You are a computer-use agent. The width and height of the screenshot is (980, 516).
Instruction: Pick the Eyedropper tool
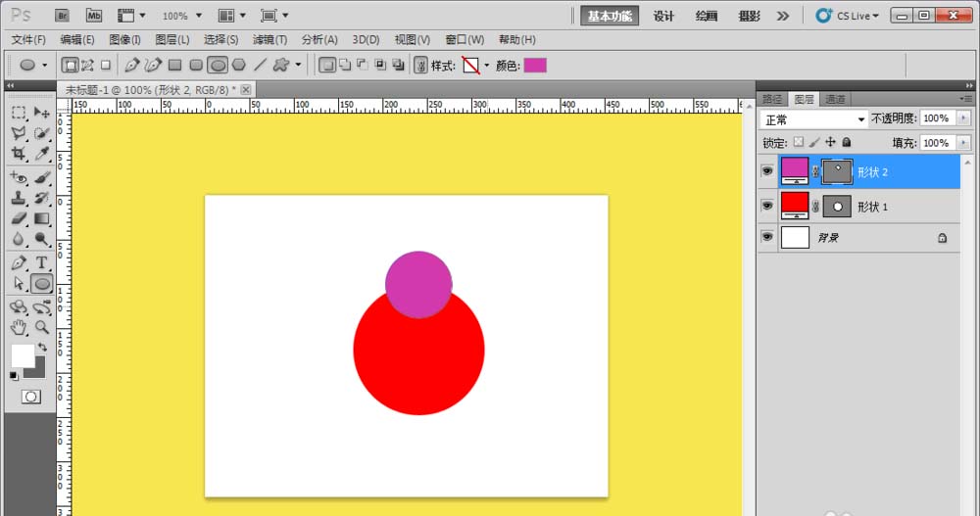click(42, 154)
